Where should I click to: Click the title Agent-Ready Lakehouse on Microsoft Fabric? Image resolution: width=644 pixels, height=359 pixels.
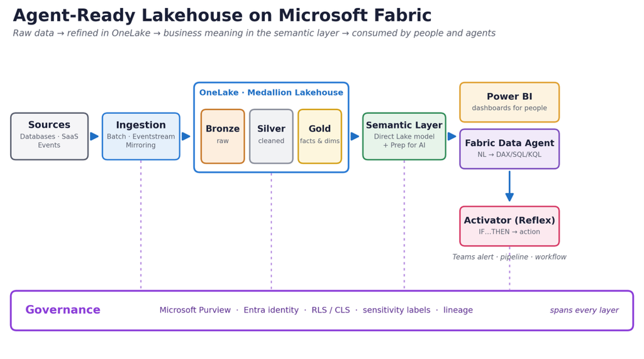click(222, 15)
